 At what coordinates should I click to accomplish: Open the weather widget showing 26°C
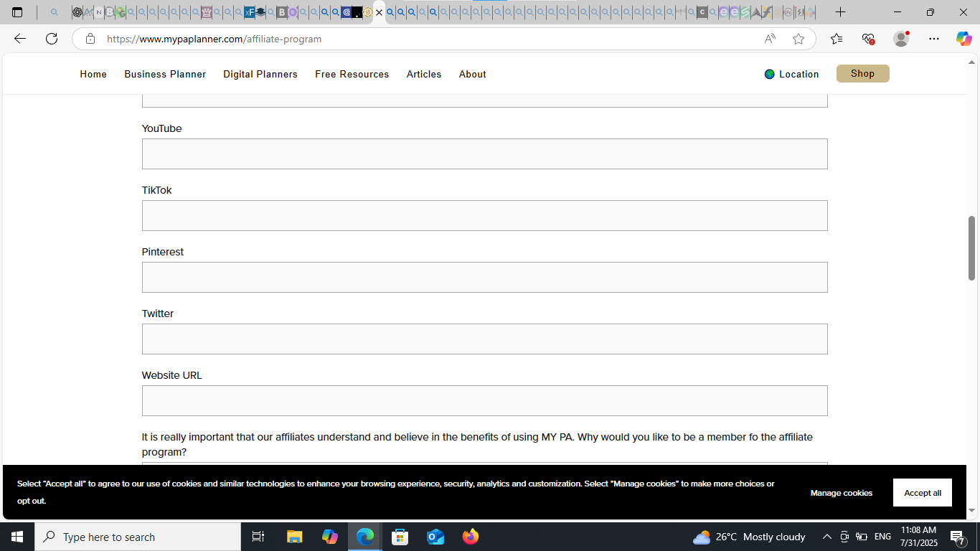749,537
